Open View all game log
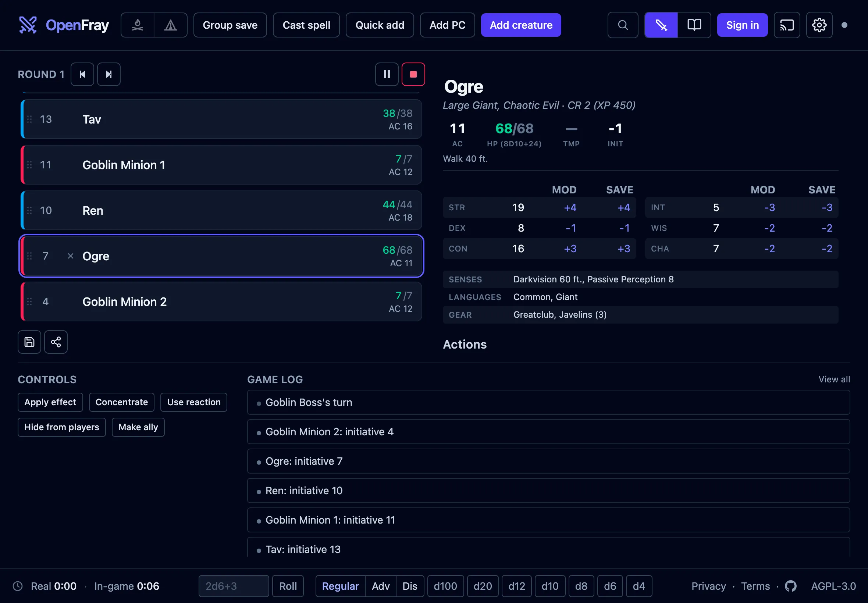Viewport: 868px width, 603px height. coord(835,379)
